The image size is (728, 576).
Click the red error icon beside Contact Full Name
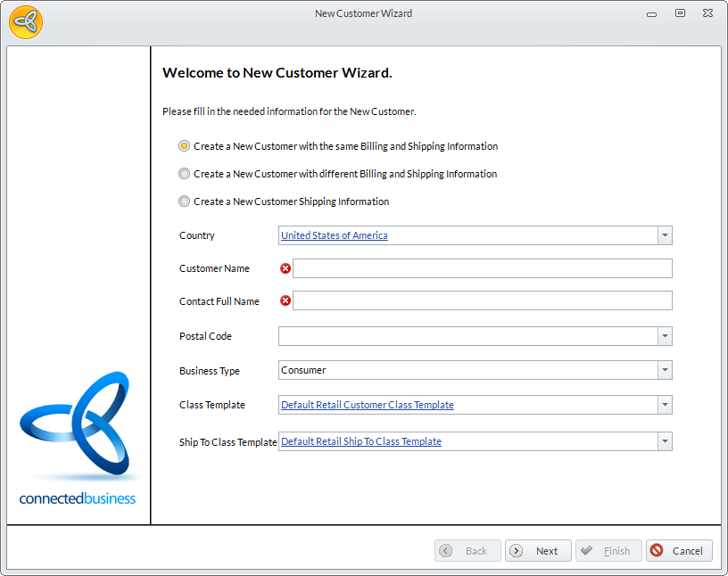(x=285, y=301)
